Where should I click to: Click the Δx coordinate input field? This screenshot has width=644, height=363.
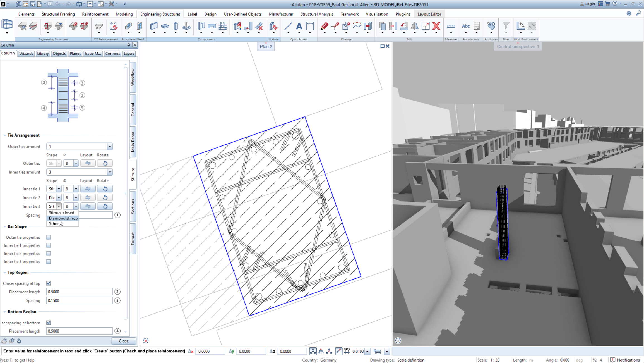(x=210, y=352)
